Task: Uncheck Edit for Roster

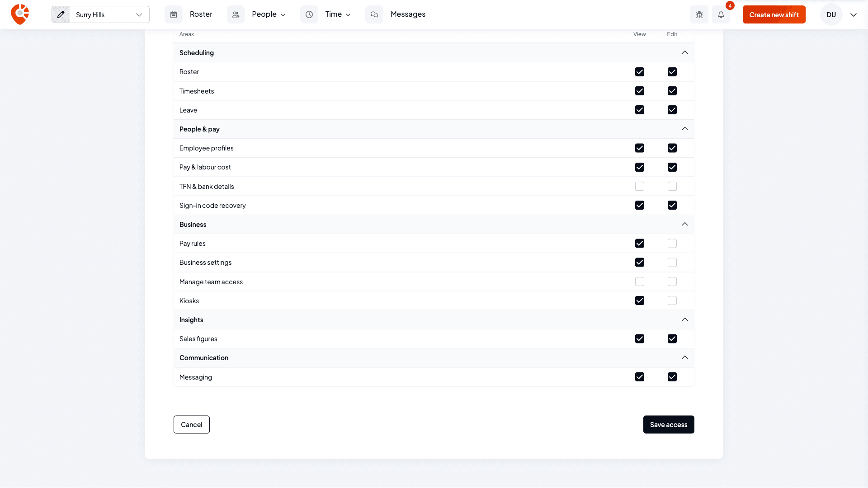Action: tap(672, 72)
